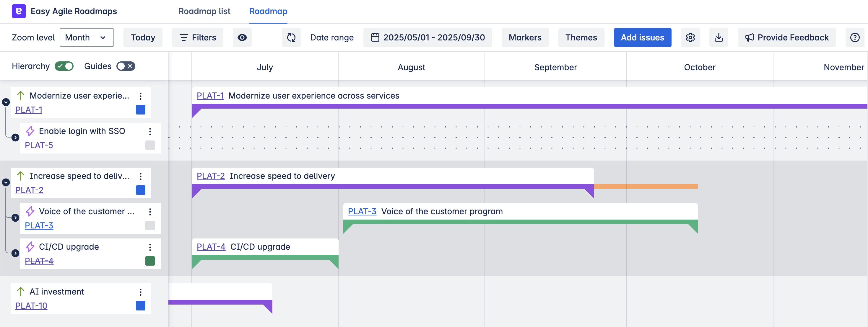Click the green color swatch for PLAT-4
Screen dimensions: 868x327
150,261
